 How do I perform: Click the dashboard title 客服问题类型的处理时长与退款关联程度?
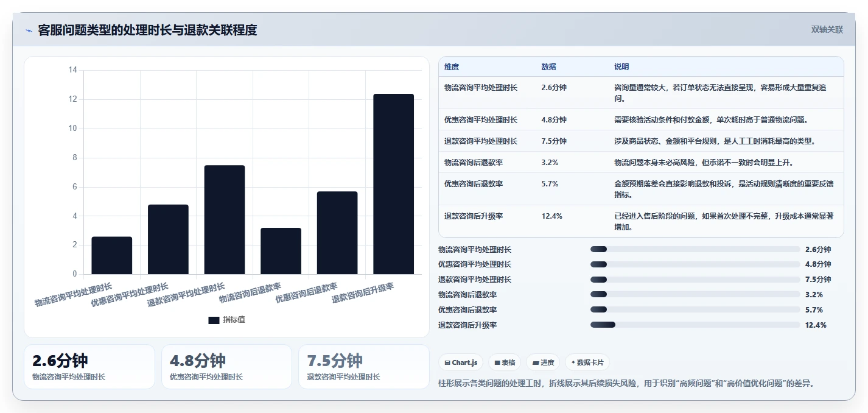[147, 30]
